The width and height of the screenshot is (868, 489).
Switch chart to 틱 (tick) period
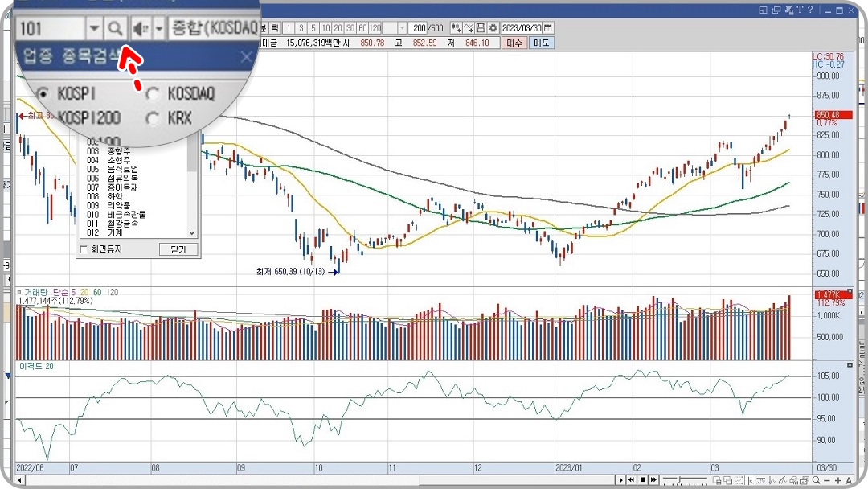tap(275, 27)
